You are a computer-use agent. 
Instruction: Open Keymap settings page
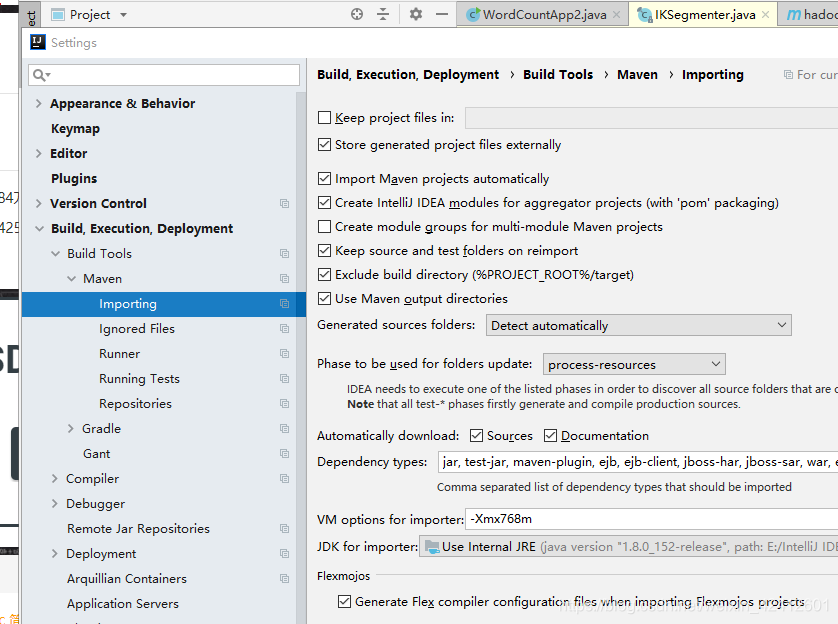(75, 129)
